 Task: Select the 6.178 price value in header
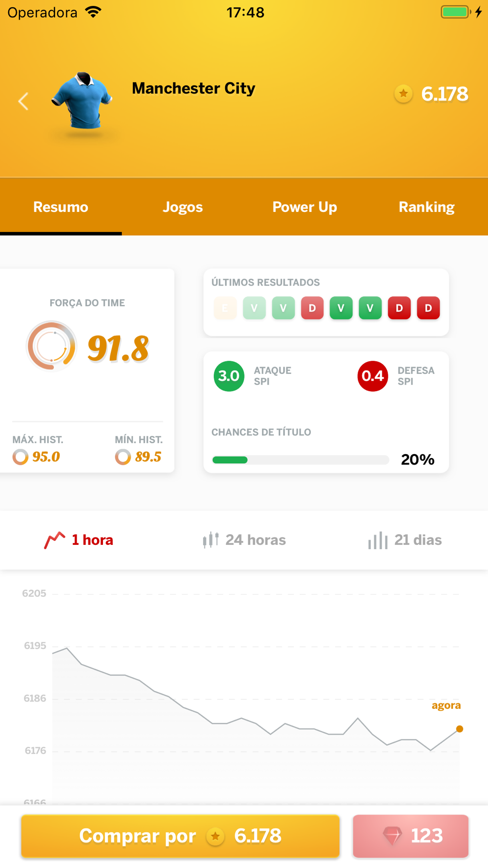point(445,94)
